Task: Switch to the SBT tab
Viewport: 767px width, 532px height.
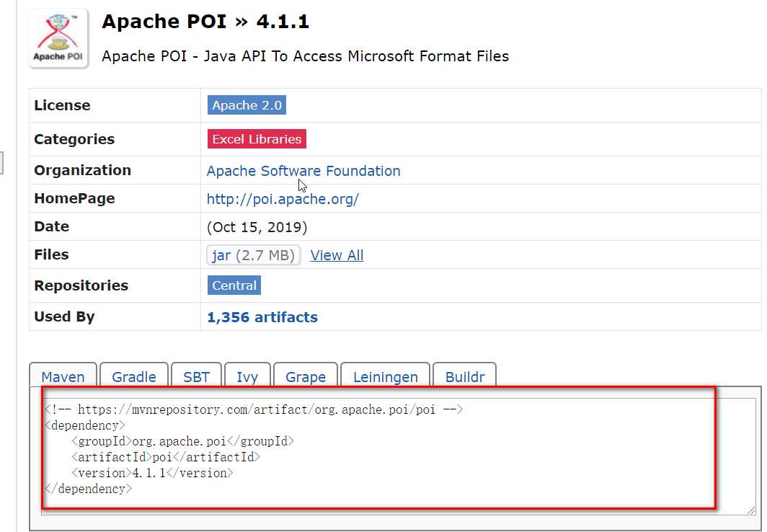Action: (197, 376)
